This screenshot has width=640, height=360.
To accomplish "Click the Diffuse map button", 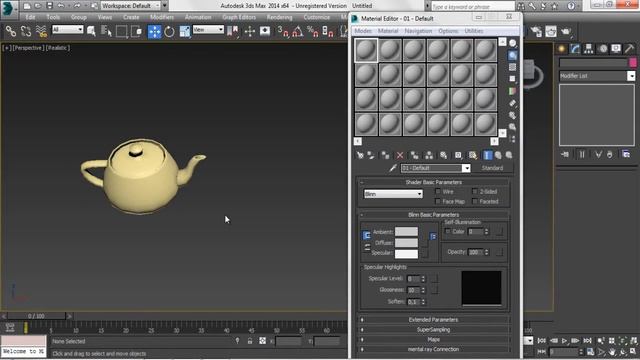I will [424, 242].
